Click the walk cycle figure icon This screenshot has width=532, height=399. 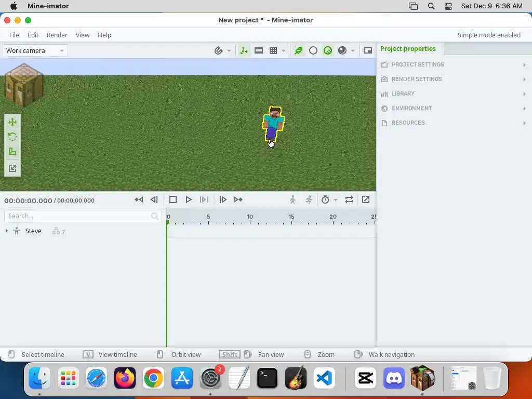(293, 200)
